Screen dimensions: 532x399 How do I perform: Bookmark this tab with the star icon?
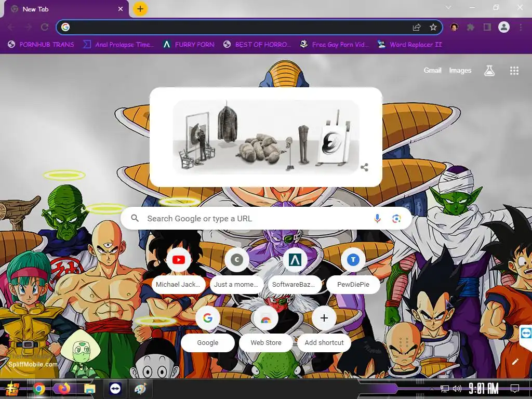click(433, 27)
